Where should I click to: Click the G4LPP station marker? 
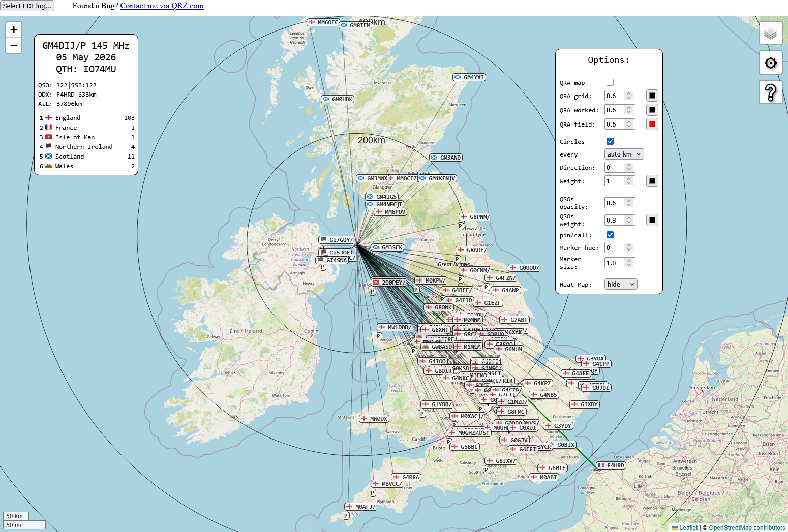point(596,364)
